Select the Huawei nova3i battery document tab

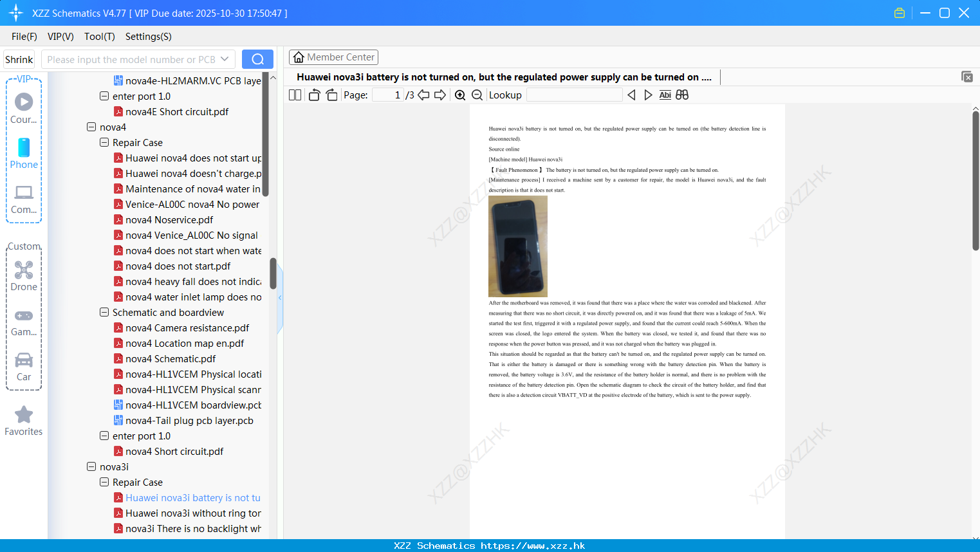(x=504, y=77)
